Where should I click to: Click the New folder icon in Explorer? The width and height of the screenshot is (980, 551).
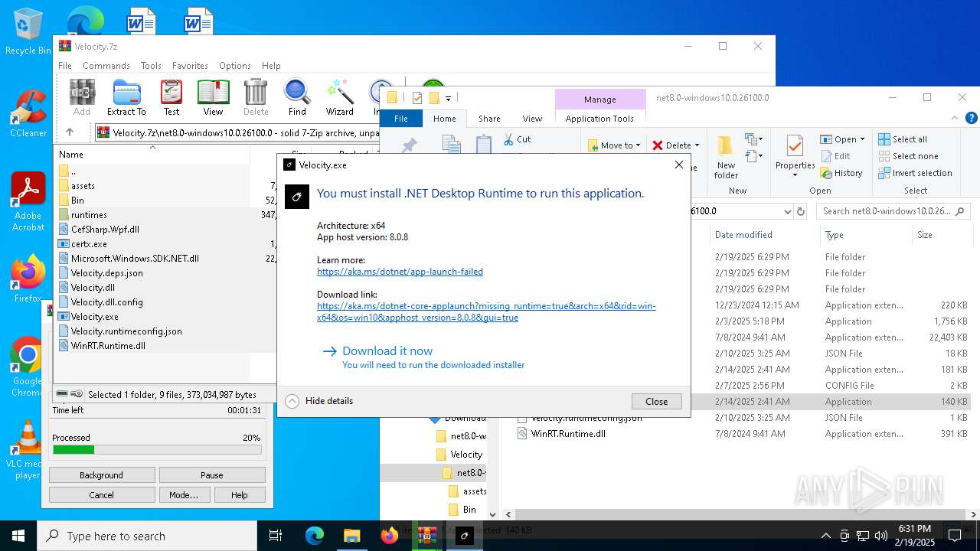click(x=726, y=158)
